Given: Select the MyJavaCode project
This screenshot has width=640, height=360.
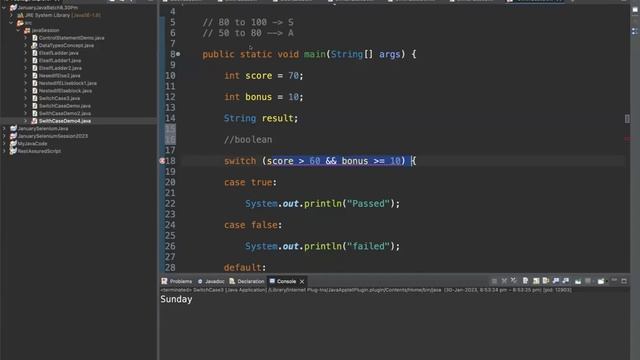Looking at the screenshot, I should coord(32,144).
